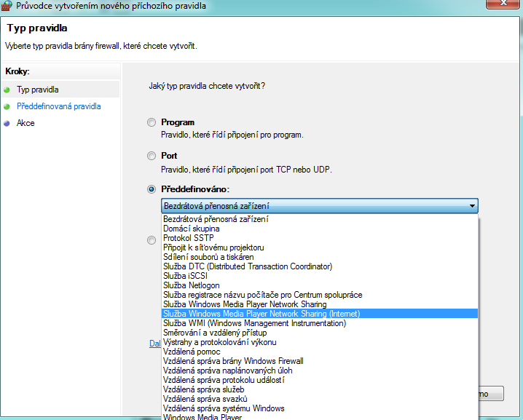Pick Vzdálená správa brány Windows Firewall
523x420 pixels.
click(x=320, y=361)
